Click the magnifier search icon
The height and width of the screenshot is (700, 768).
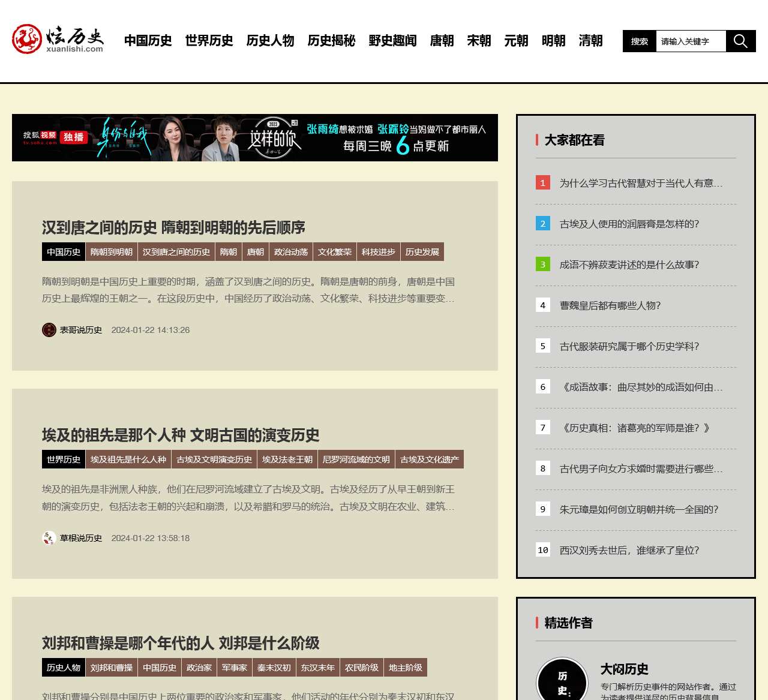(x=740, y=41)
